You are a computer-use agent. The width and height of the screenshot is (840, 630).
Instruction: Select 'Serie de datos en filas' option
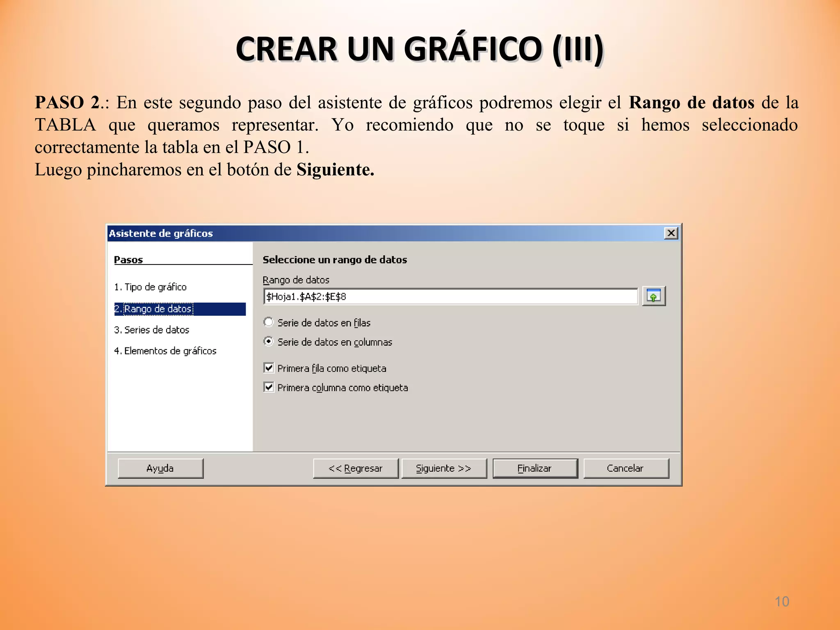pyautogui.click(x=269, y=322)
